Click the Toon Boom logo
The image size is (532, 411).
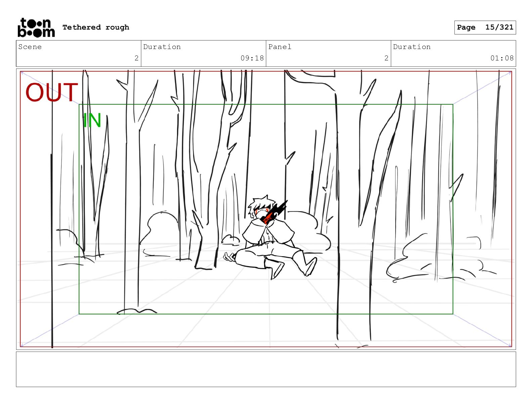pyautogui.click(x=36, y=28)
